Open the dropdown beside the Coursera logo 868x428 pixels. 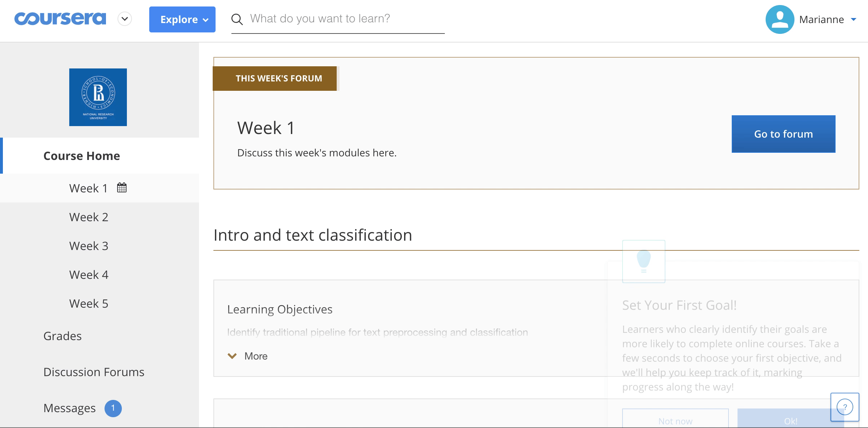[125, 19]
